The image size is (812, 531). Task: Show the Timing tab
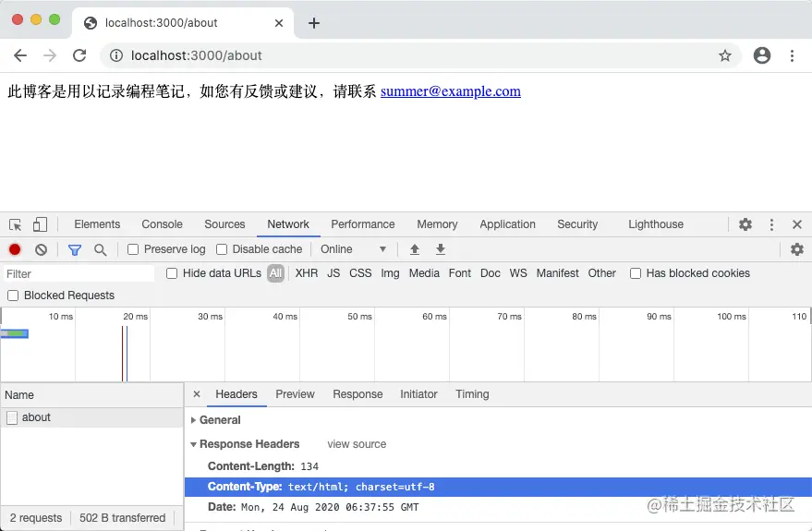(x=472, y=393)
